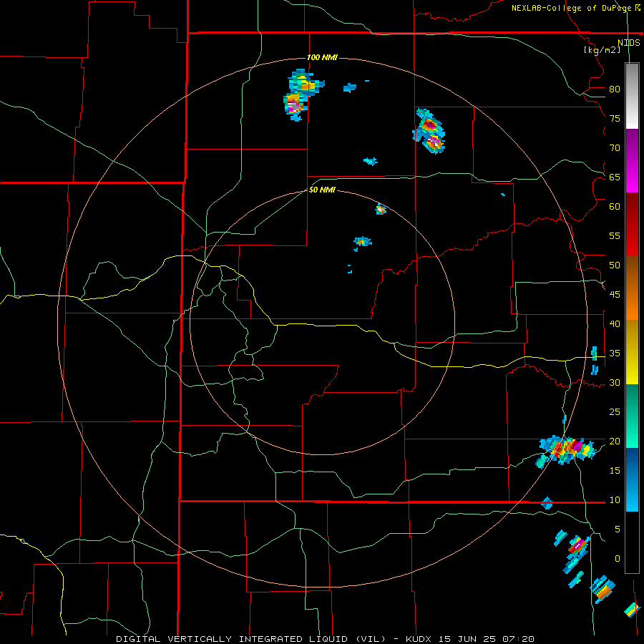
Task: Click the storm cell just below the 100 NMI label
Action: pos(303,94)
